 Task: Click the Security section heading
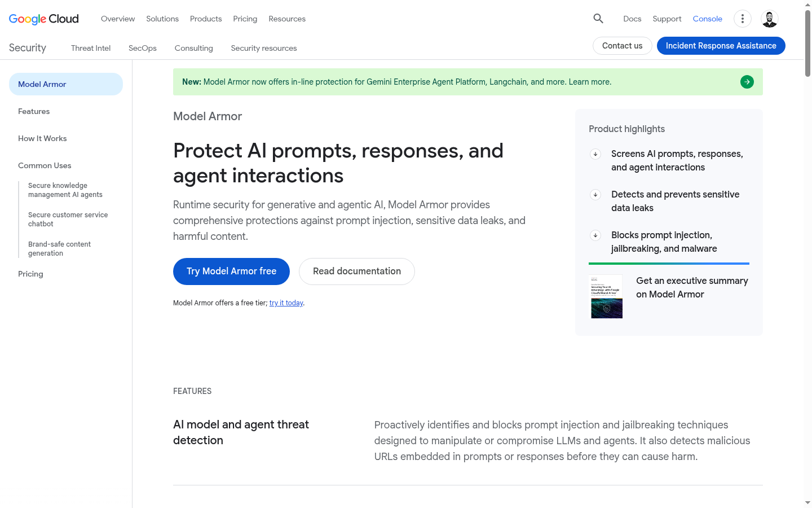(28, 48)
